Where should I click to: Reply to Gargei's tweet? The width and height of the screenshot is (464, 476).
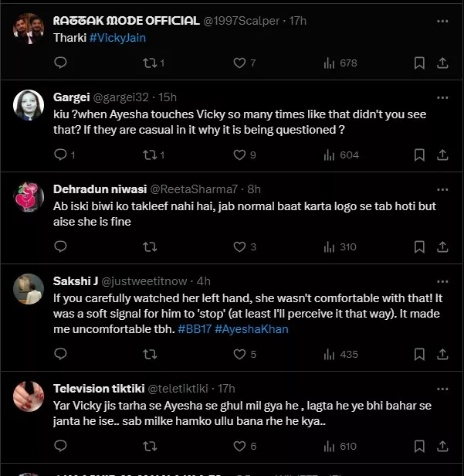pyautogui.click(x=61, y=155)
